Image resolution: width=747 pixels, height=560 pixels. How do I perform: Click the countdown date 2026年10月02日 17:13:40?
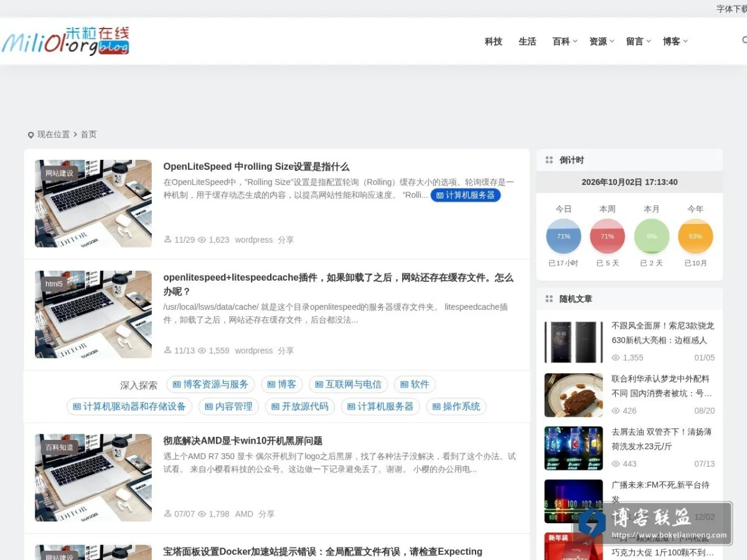click(629, 182)
